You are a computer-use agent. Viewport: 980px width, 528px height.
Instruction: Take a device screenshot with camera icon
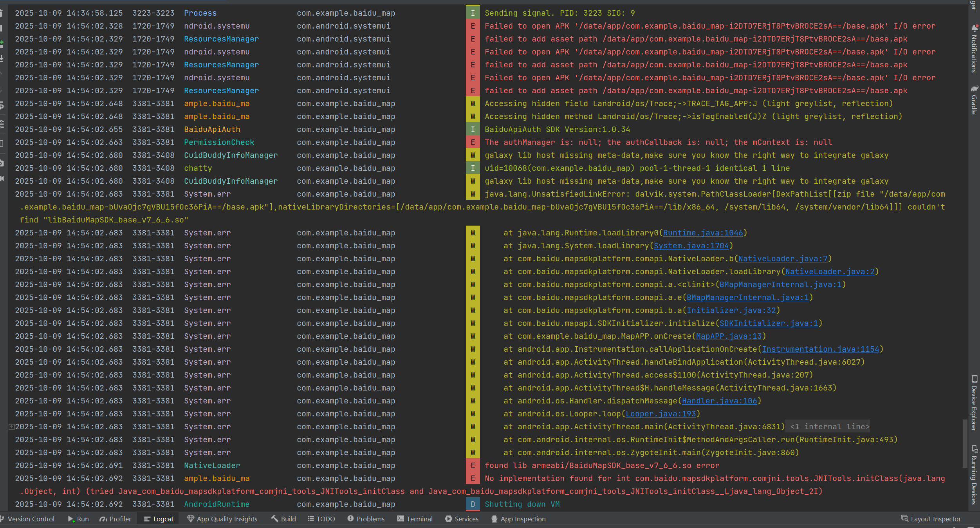click(2, 163)
